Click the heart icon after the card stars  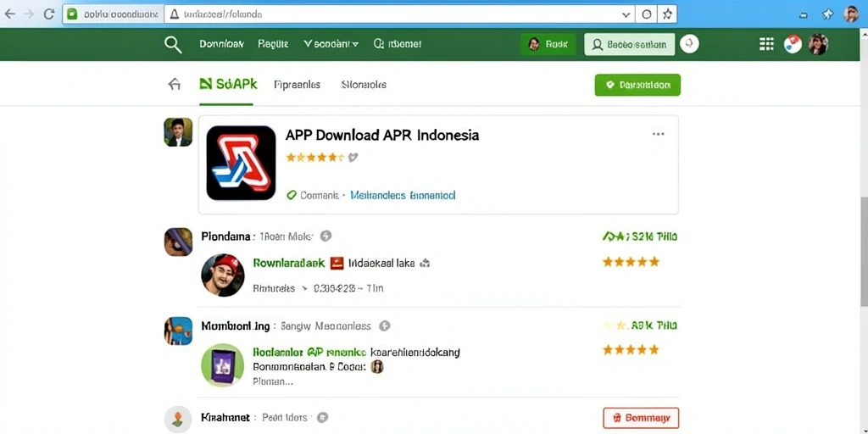point(353,157)
